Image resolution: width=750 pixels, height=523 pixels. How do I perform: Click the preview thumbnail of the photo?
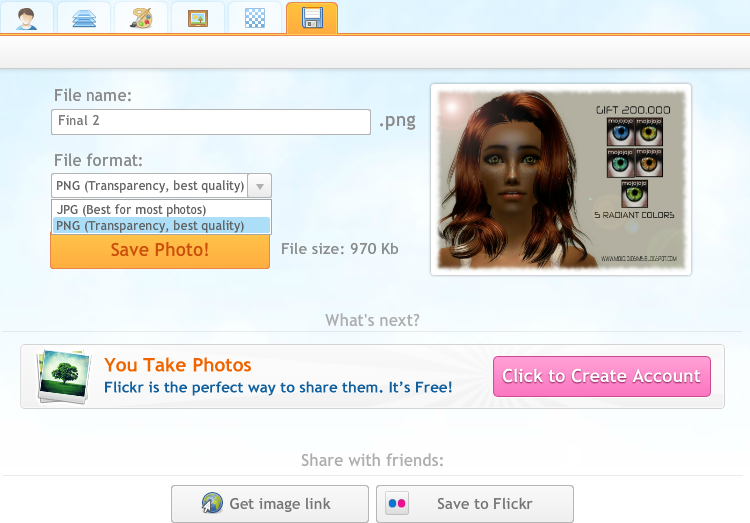pyautogui.click(x=561, y=179)
